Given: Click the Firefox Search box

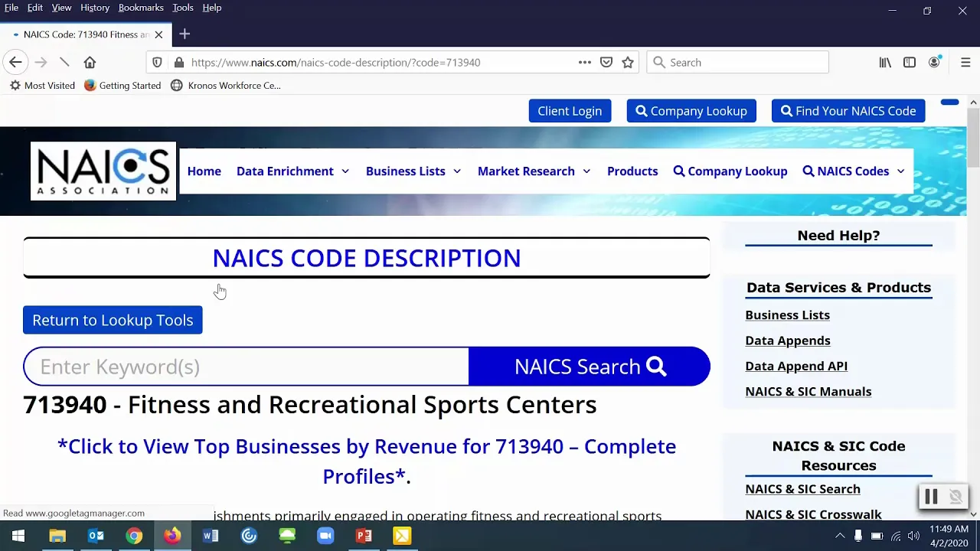Looking at the screenshot, I should (x=738, y=63).
